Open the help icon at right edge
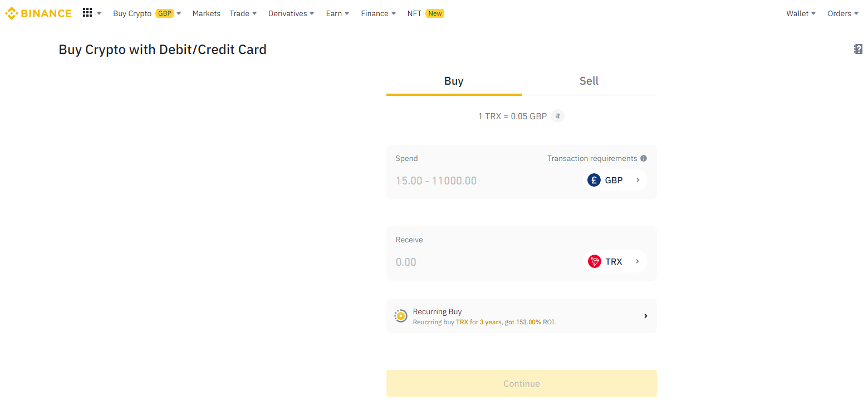This screenshot has height=414, width=868. coord(858,50)
